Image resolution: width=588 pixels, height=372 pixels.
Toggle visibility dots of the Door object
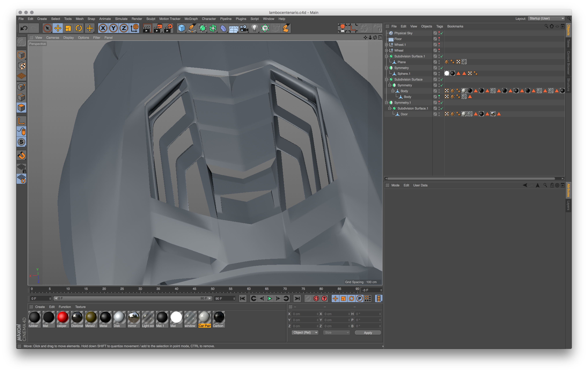coord(439,114)
